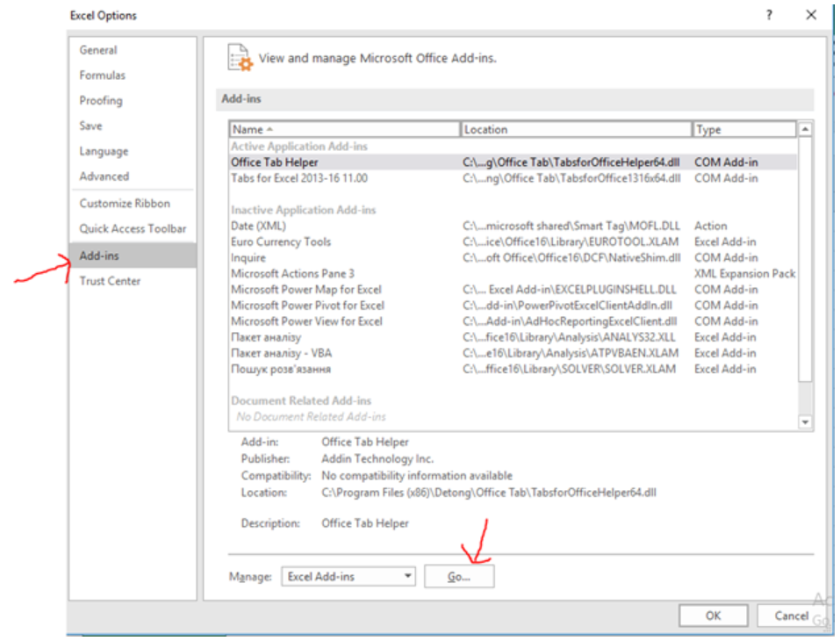Image resolution: width=840 pixels, height=641 pixels.
Task: Select Microsoft Actions Pane 3 row
Action: pyautogui.click(x=513, y=273)
